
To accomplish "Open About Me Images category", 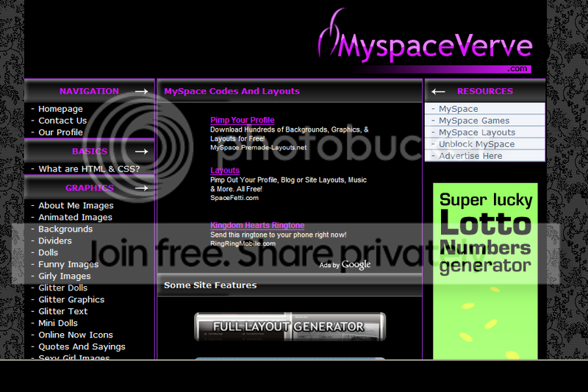I will 76,206.
